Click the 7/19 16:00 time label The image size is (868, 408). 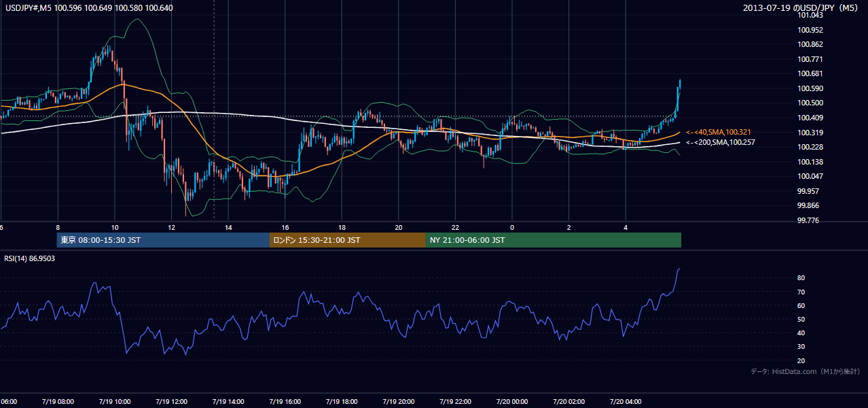[285, 402]
